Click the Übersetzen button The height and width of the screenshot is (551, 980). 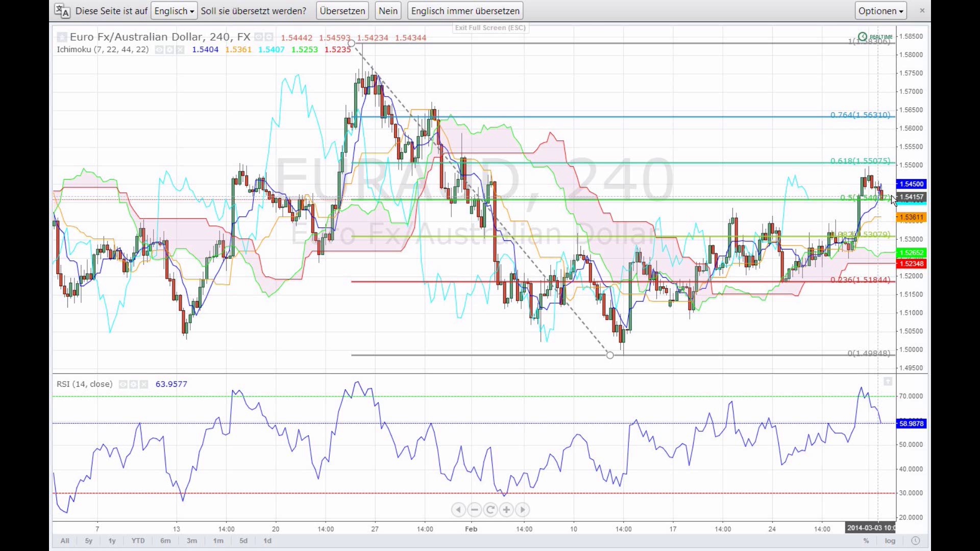342,11
